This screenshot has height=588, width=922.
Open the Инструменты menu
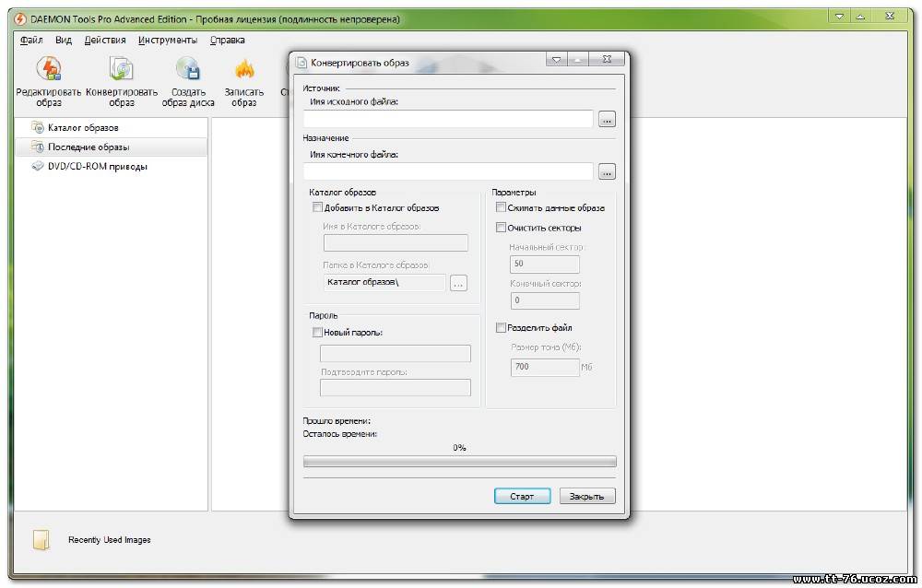[x=168, y=40]
